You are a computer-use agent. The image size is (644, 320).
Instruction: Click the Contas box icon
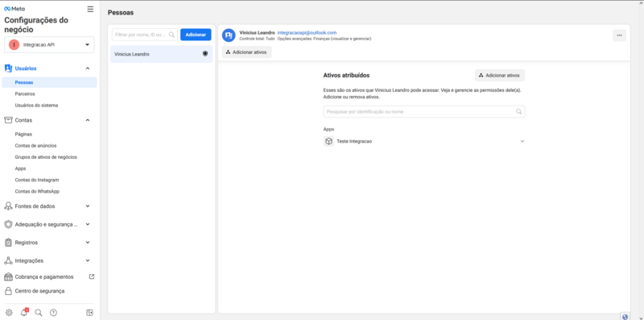click(x=8, y=120)
